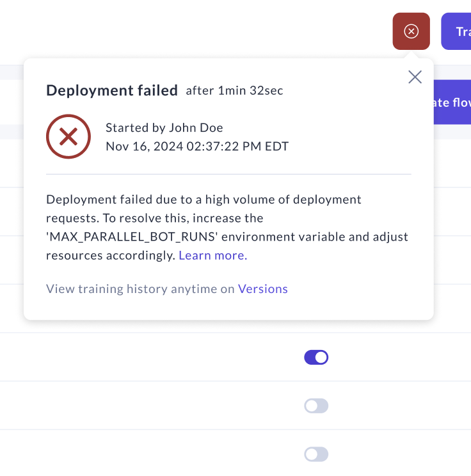Image resolution: width=471 pixels, height=476 pixels.
Task: Click the 'high volume of deployment' message line
Action: [204, 200]
